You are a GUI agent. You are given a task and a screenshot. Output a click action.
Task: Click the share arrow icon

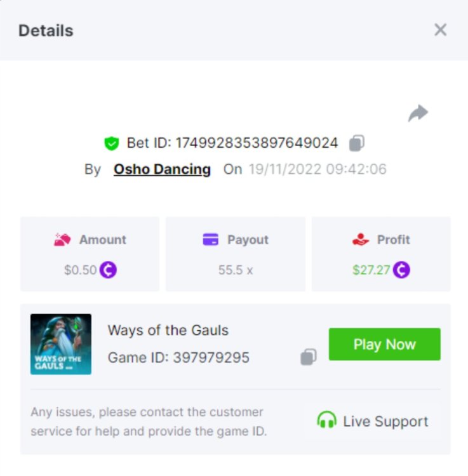[418, 113]
